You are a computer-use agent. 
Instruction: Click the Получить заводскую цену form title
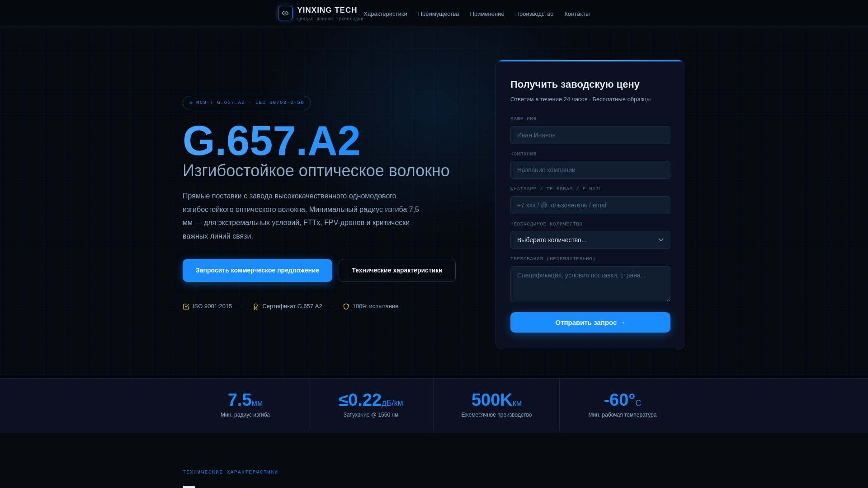tap(575, 84)
